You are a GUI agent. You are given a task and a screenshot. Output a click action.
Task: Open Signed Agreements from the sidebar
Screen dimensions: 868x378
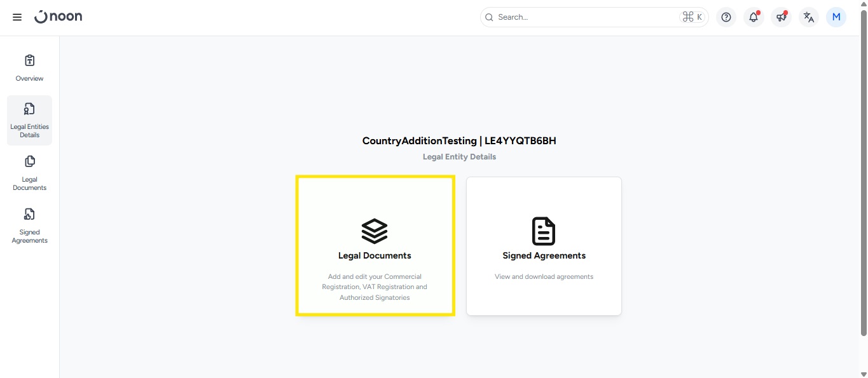click(x=29, y=226)
